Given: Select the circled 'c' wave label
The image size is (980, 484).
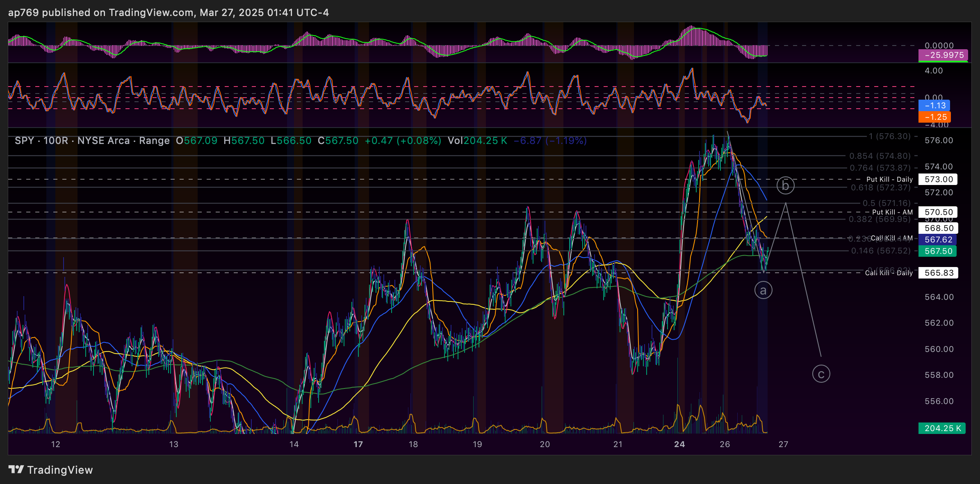Looking at the screenshot, I should 821,374.
